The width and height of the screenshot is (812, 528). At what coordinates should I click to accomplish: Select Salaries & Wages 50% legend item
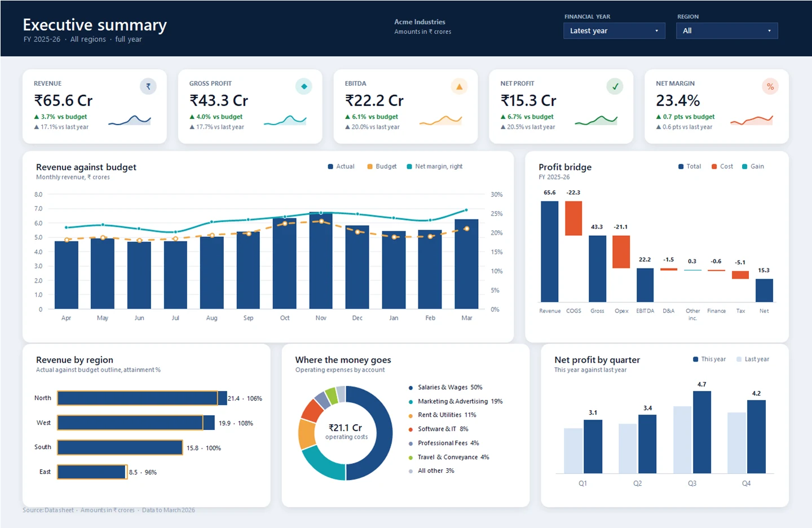tap(445, 388)
